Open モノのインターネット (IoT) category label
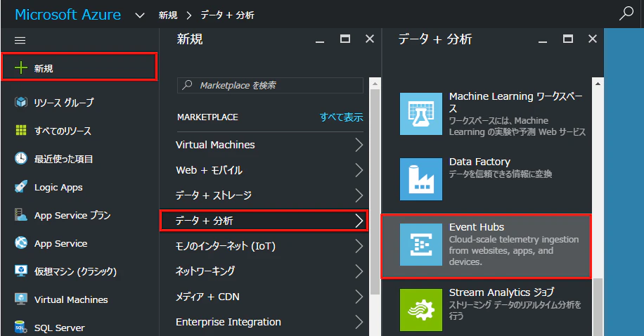This screenshot has height=336, width=644. coord(226,246)
